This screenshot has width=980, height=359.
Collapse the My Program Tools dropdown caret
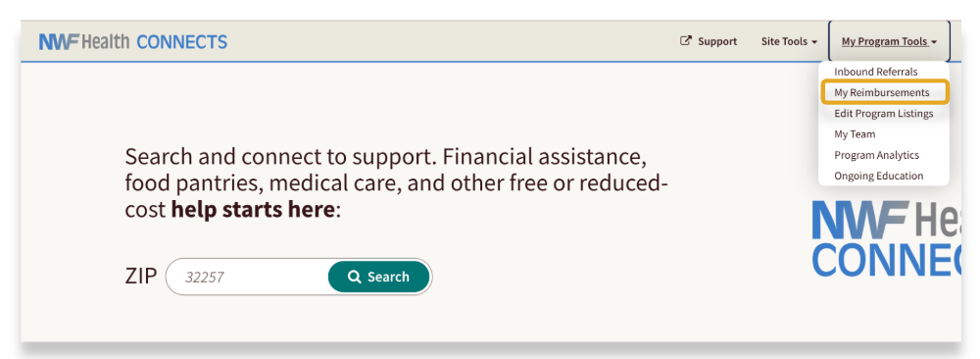tap(934, 42)
